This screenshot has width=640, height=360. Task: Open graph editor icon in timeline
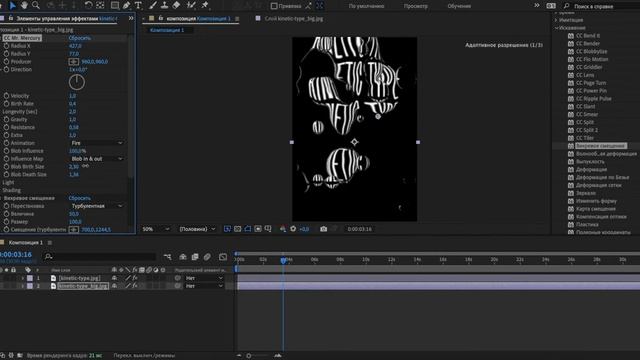pos(223,257)
